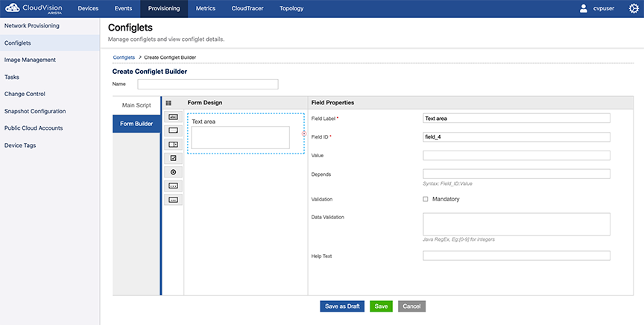Click the Field Properties header text
This screenshot has width=644, height=325.
click(332, 103)
